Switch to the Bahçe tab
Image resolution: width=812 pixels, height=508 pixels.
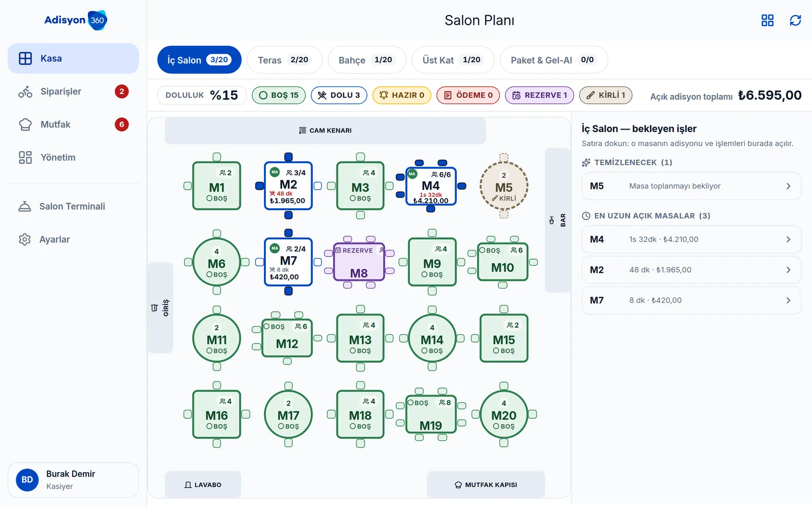(367, 60)
